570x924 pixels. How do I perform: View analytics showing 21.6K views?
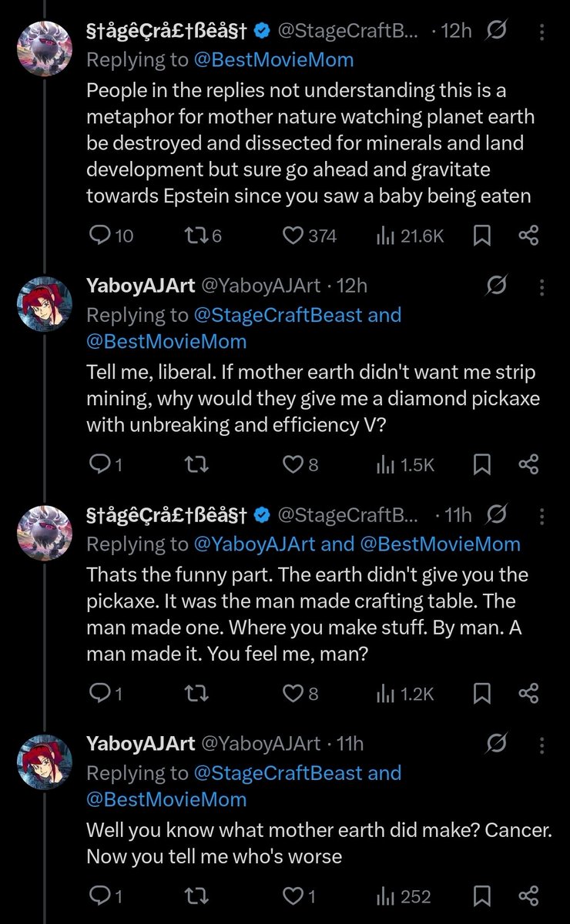pyautogui.click(x=410, y=236)
